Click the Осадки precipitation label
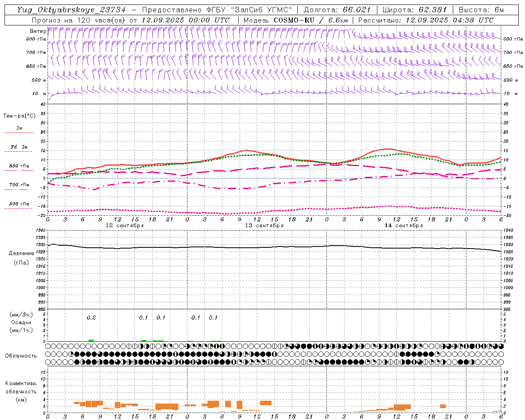 [x=21, y=322]
